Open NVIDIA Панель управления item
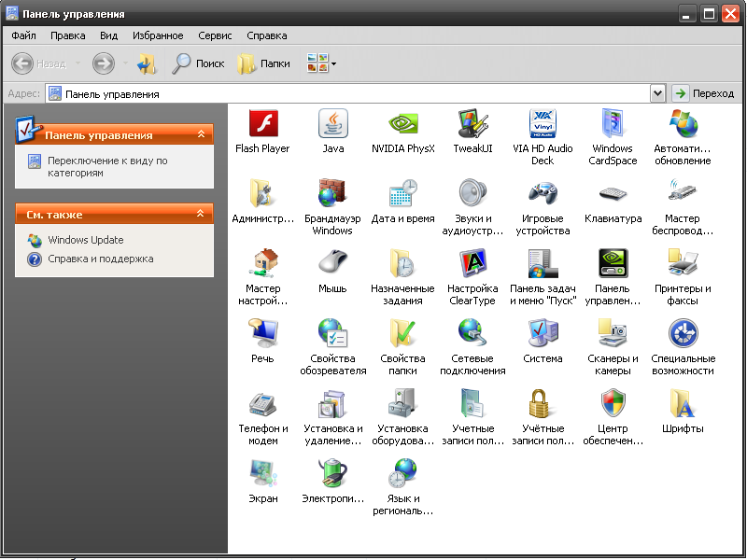This screenshot has height=560, width=747. coord(613,277)
